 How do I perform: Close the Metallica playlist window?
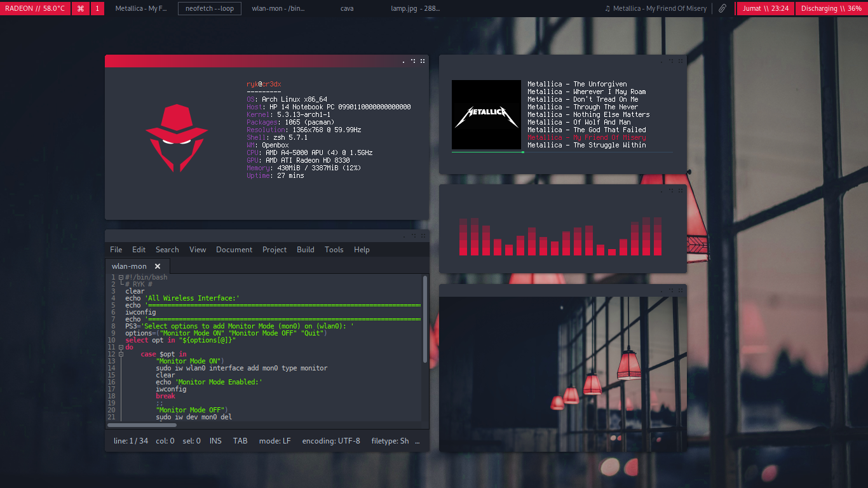[x=681, y=61]
